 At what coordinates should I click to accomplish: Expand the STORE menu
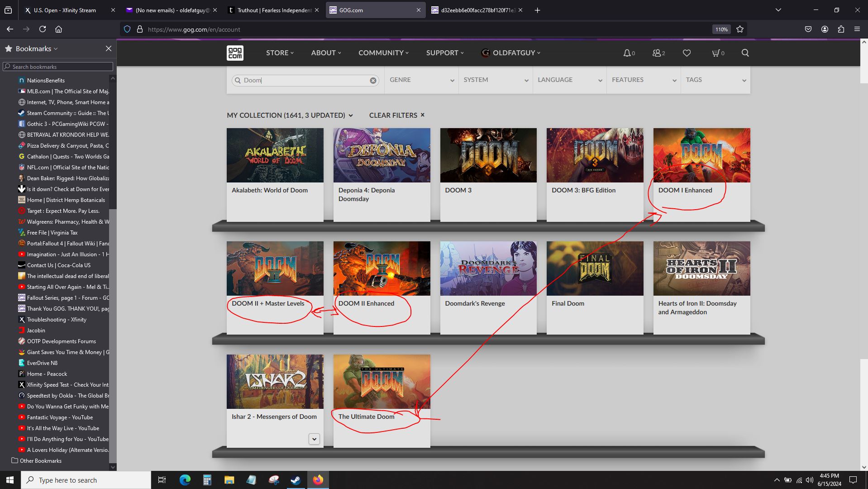coord(280,53)
